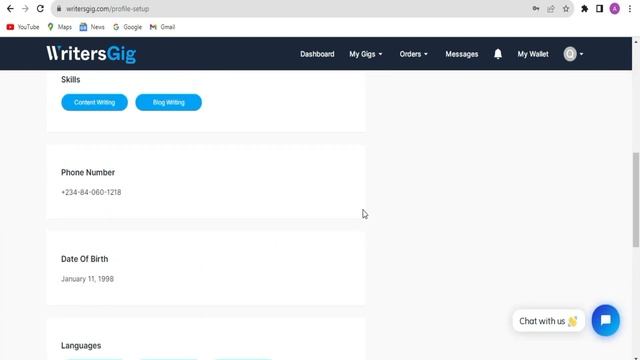Click the phone number +234-84-060-1218

91,192
